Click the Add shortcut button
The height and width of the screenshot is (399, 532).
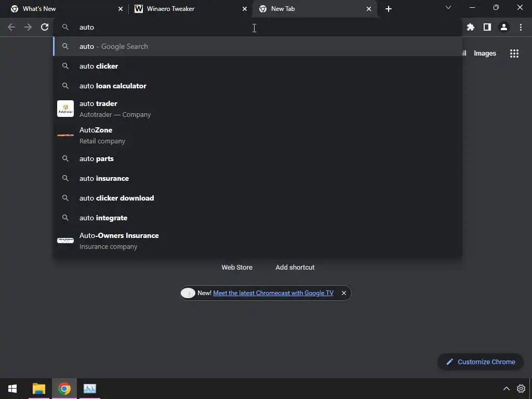click(x=295, y=268)
